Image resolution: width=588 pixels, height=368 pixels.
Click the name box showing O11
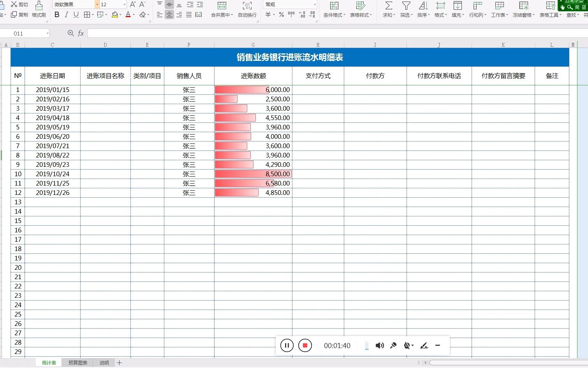click(x=25, y=34)
